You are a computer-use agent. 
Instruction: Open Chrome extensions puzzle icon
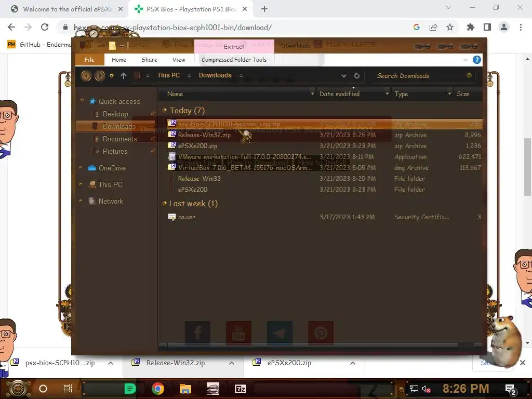click(x=470, y=27)
